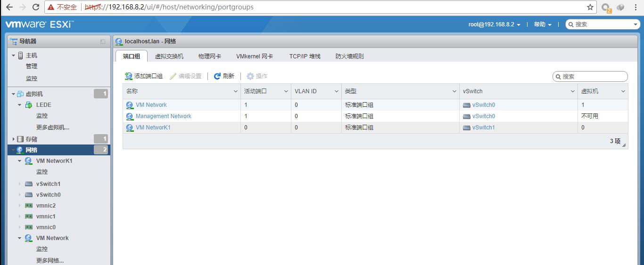The image size is (644, 265).
Task: Select Monitor under Host in navigator
Action: [32, 79]
